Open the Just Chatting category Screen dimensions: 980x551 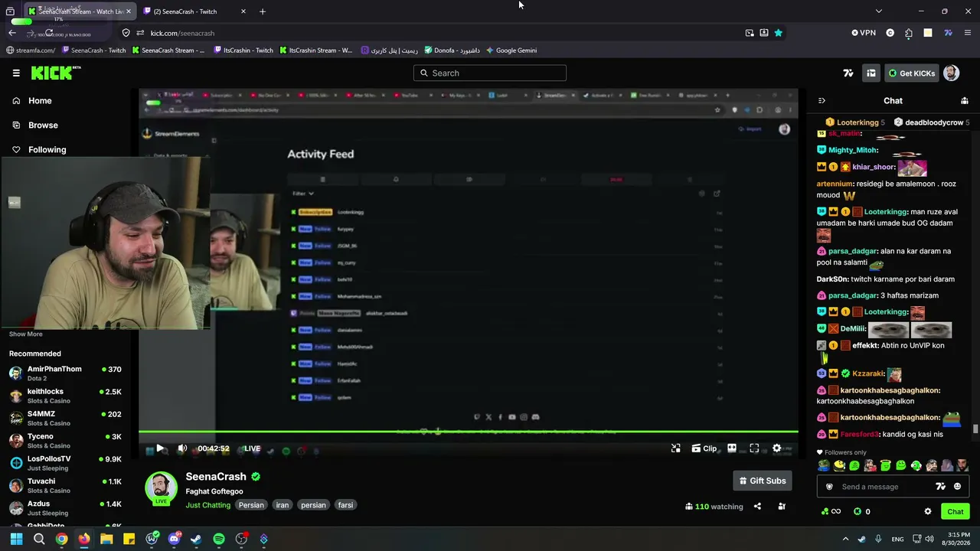pyautogui.click(x=207, y=505)
